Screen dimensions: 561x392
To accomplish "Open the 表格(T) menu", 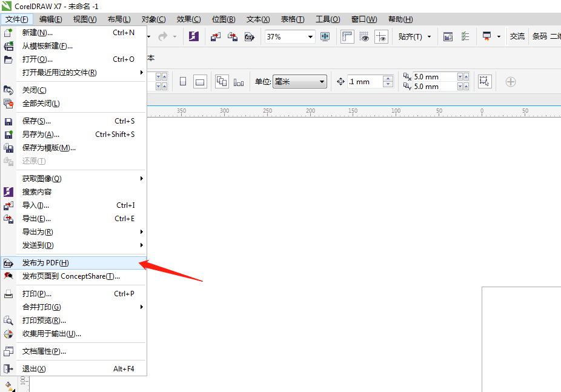I will point(293,19).
